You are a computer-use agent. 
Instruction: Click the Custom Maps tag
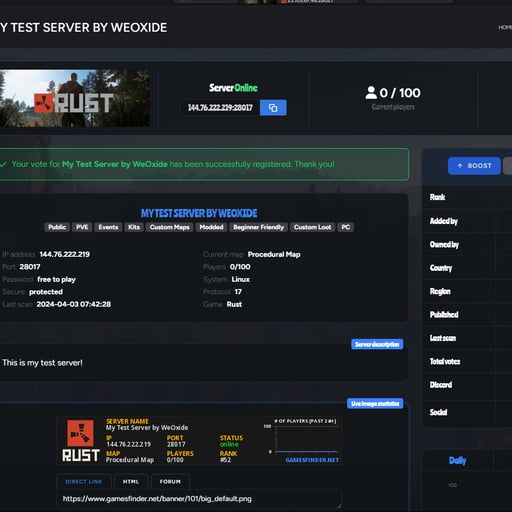click(169, 227)
